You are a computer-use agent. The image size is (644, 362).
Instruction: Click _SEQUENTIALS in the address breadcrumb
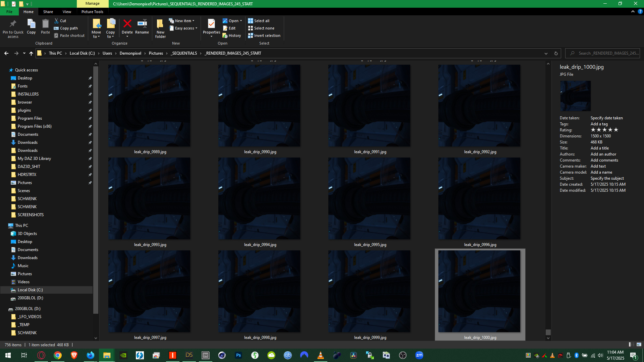click(x=184, y=53)
